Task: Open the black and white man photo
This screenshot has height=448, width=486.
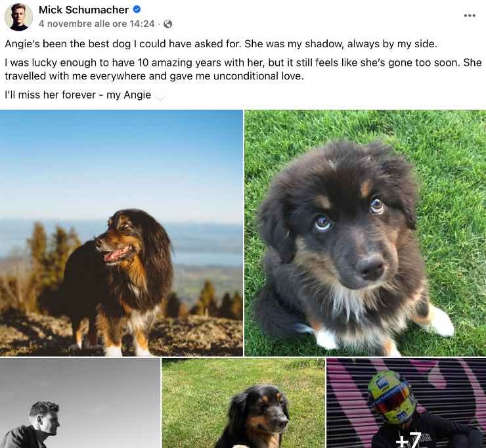Action: coord(80,403)
